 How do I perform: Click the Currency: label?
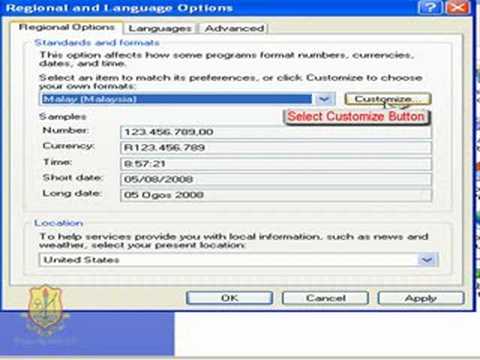click(x=69, y=146)
